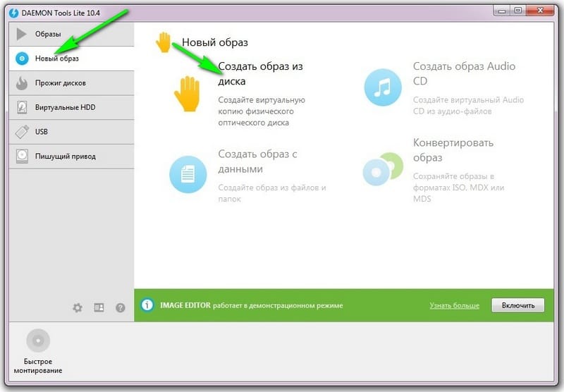The height and width of the screenshot is (392, 564).
Task: Open Виртуальные HDD section
Action: pyautogui.click(x=71, y=107)
